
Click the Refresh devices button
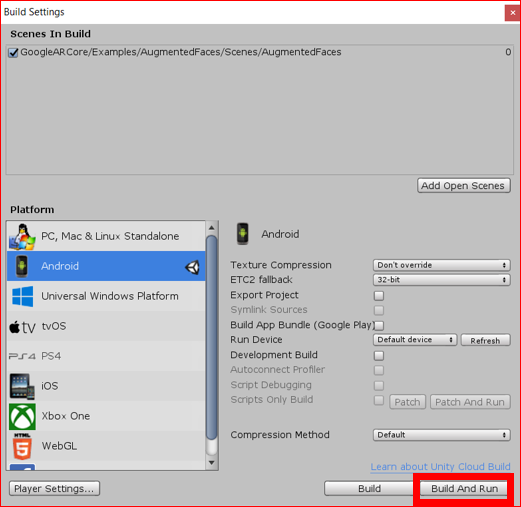click(x=485, y=340)
